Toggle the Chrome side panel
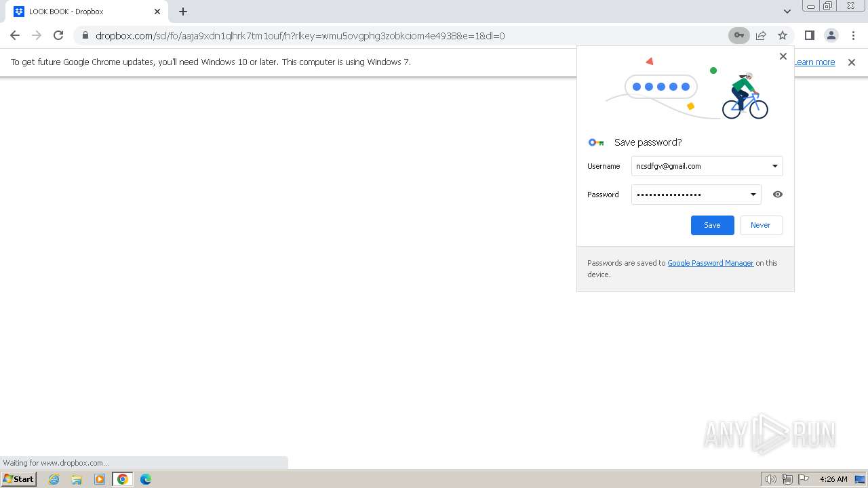This screenshot has height=488, width=868. point(809,35)
